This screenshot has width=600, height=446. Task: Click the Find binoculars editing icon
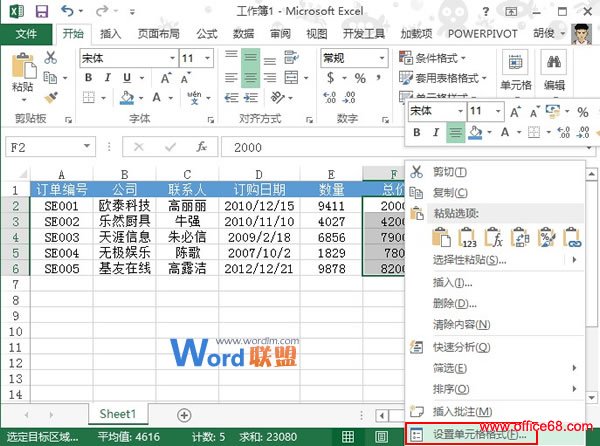554,62
